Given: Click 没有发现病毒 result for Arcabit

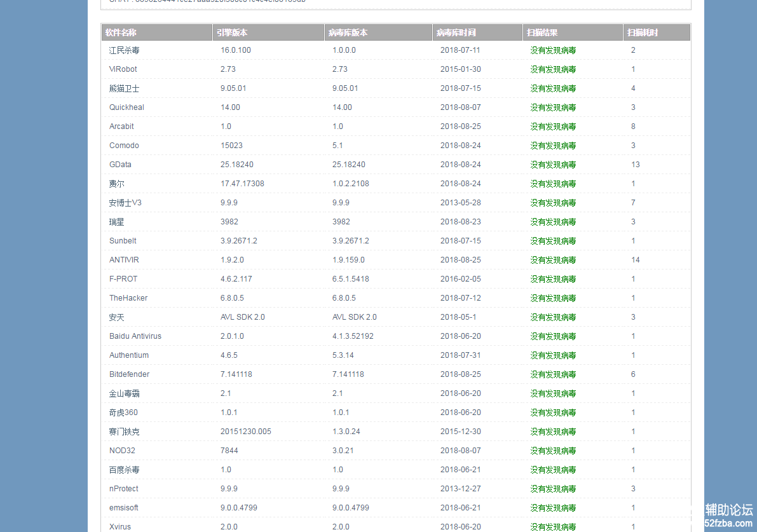Looking at the screenshot, I should coord(553,126).
